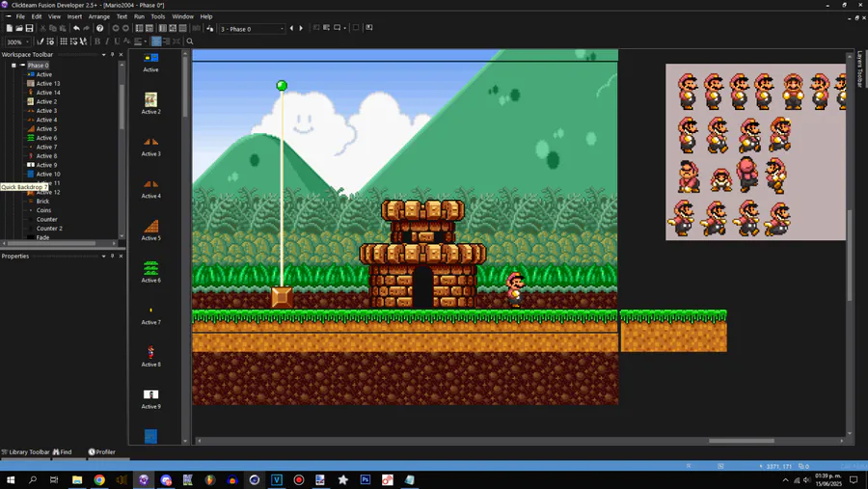The height and width of the screenshot is (489, 868).
Task: Open Workspace Toolbar panel options arrow
Action: pyautogui.click(x=103, y=55)
